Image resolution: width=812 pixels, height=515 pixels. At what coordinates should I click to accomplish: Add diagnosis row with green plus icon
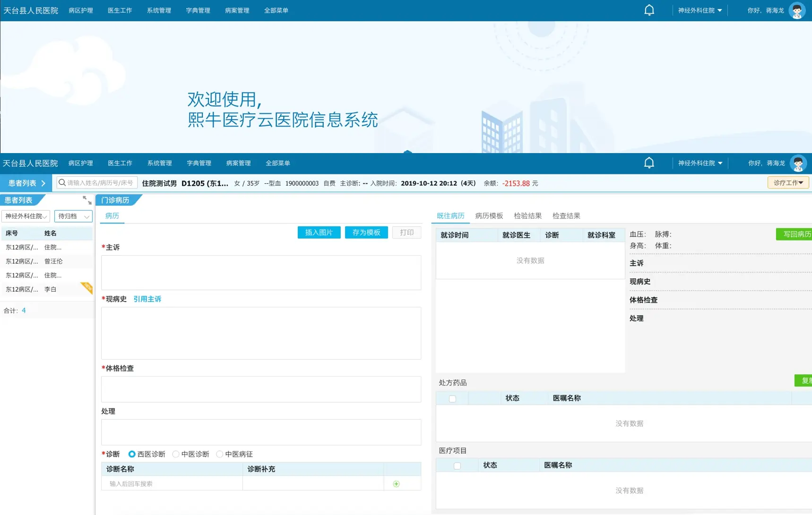[x=396, y=484]
